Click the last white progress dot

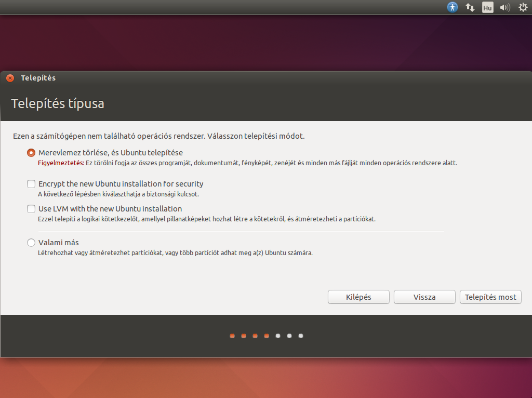[x=301, y=336]
